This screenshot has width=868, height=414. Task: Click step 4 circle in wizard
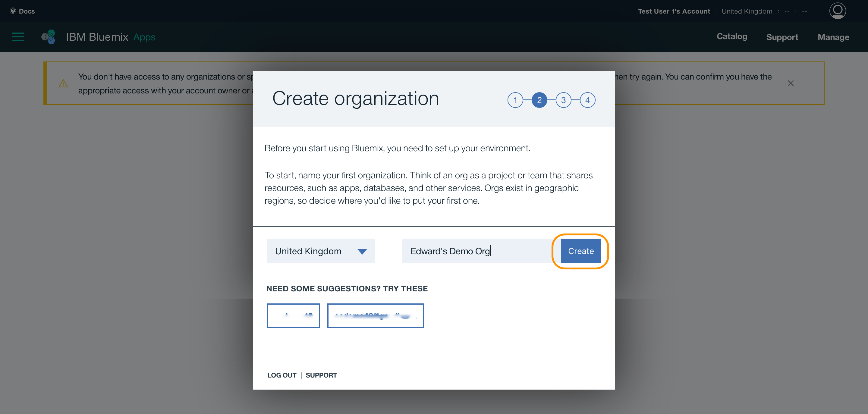tap(588, 100)
